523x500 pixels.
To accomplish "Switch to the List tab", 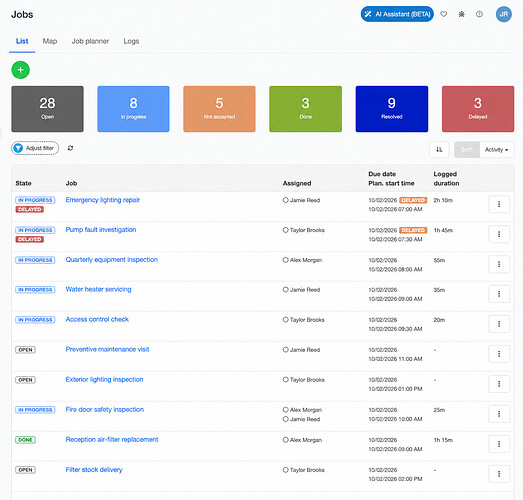I will coord(22,41).
